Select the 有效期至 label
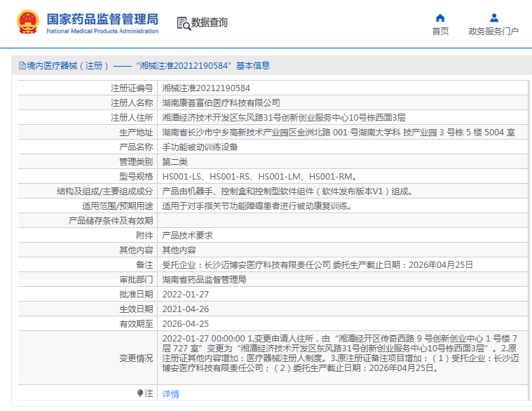532x411 pixels. (136, 324)
